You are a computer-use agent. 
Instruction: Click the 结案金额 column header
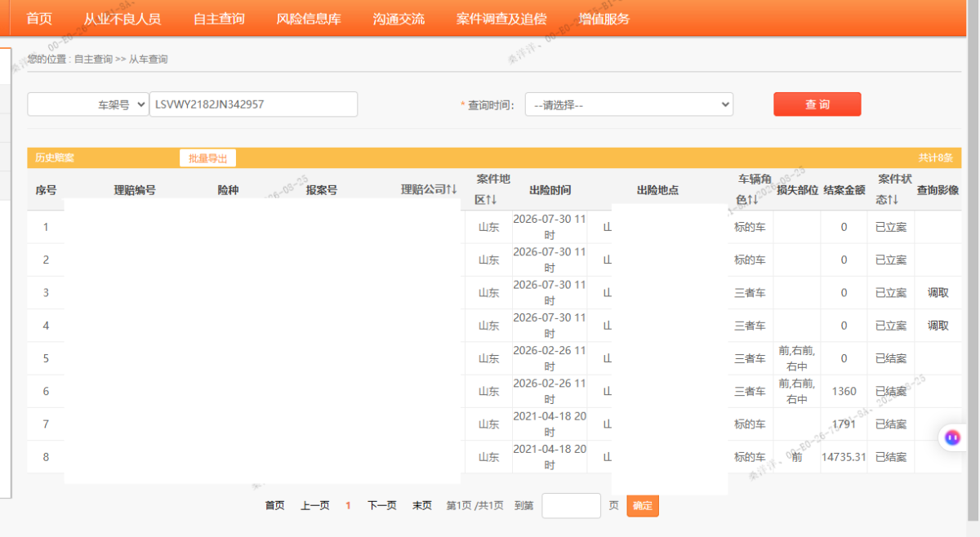[x=844, y=190]
